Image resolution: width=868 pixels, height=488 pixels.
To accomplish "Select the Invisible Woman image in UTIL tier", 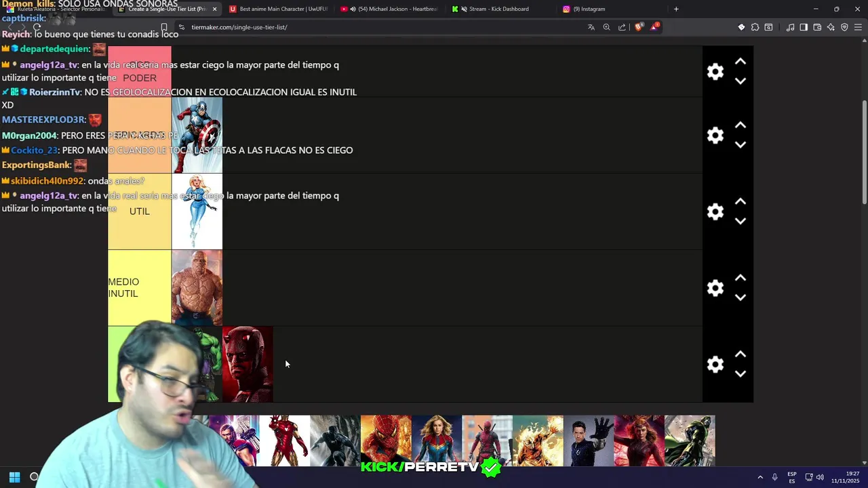I will click(x=197, y=211).
